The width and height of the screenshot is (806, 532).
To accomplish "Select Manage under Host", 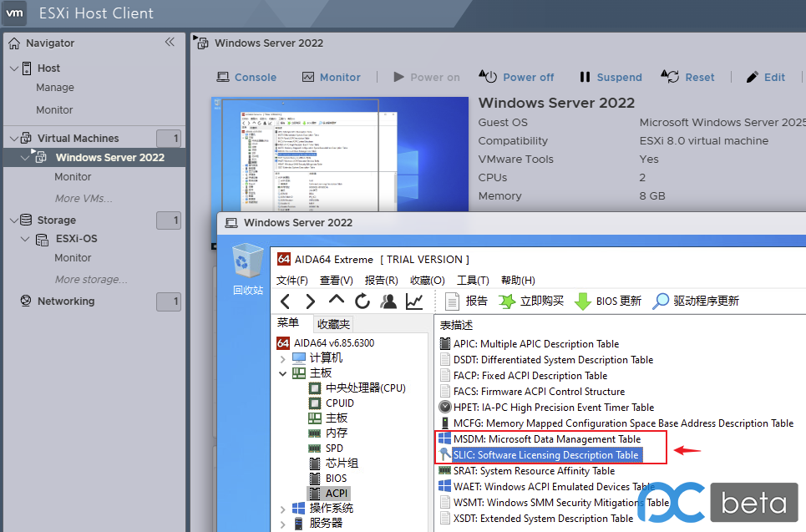I will click(55, 88).
